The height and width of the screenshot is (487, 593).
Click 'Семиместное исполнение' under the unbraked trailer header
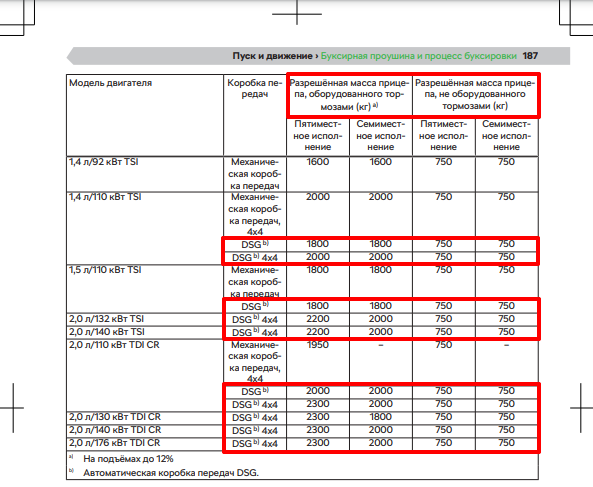(506, 135)
